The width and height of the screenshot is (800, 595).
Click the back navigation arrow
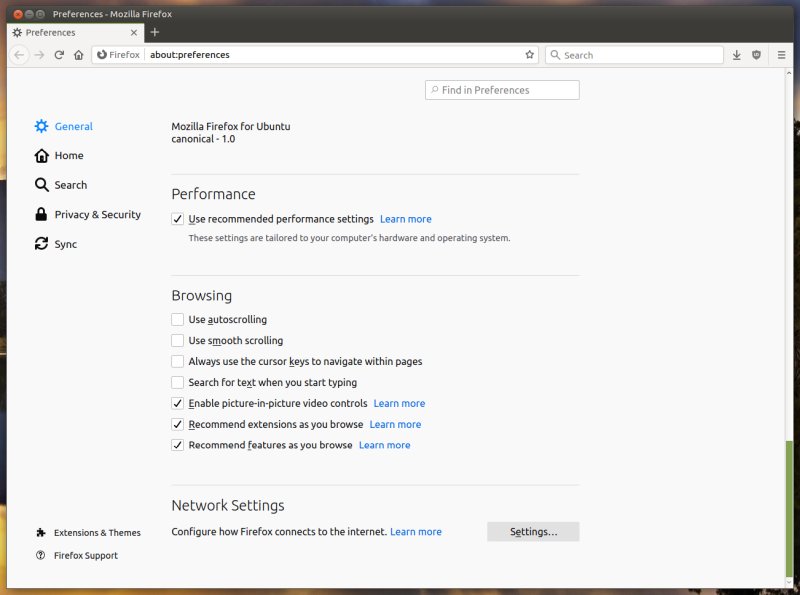click(20, 55)
